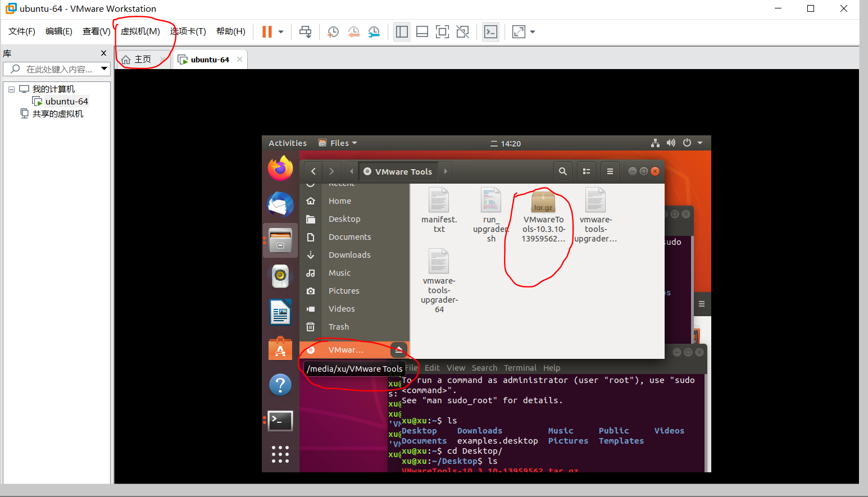Launch Rhythmbox from the Ubuntu dock
Screen dimensions: 868x497
[x=280, y=276]
